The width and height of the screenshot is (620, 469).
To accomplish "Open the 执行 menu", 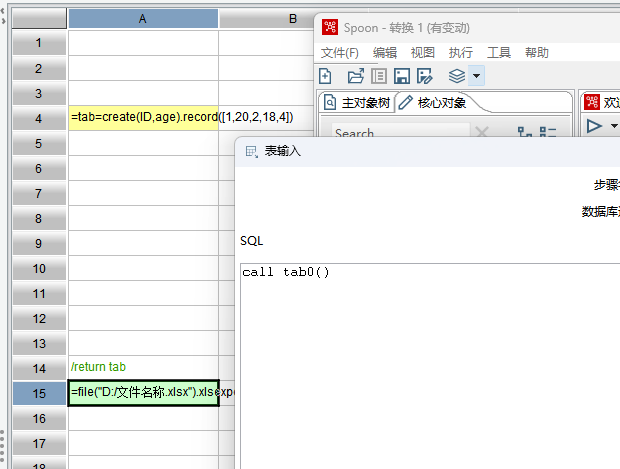I will pyautogui.click(x=461, y=53).
